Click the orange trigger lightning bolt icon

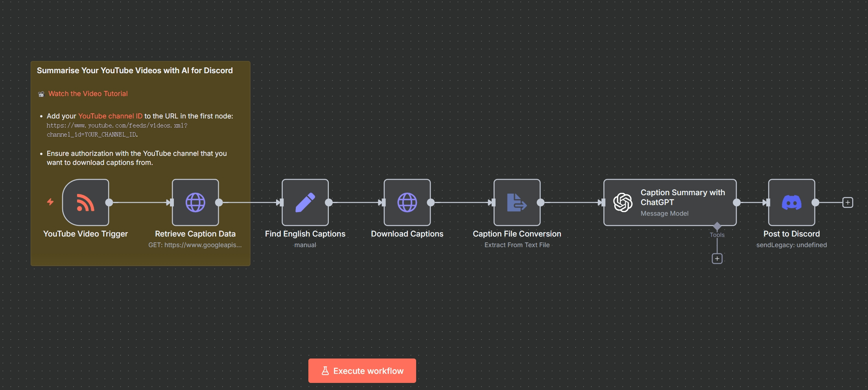click(x=50, y=202)
